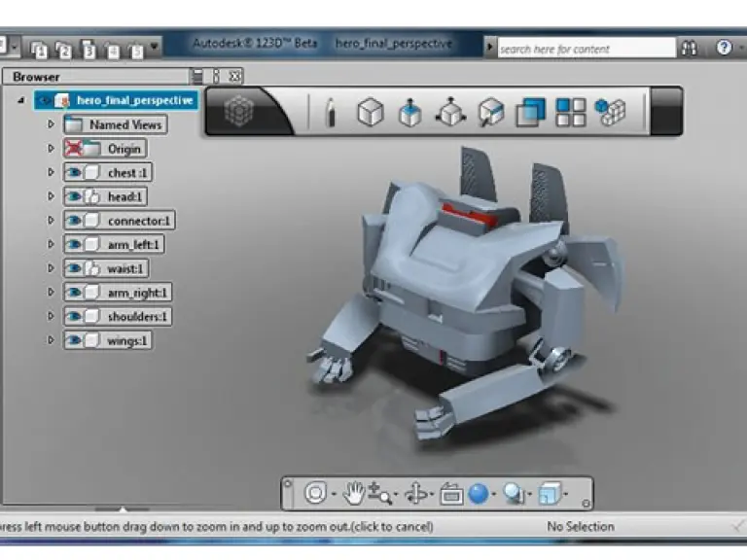
Task: Close the Browser panel
Action: pos(234,76)
